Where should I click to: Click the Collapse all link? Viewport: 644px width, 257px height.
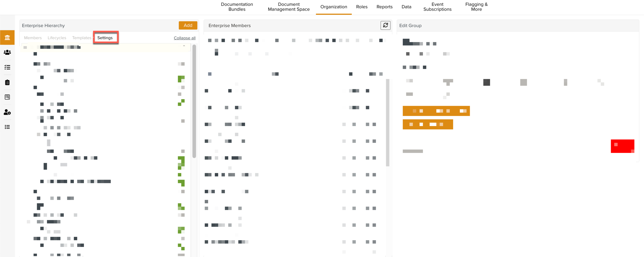pyautogui.click(x=184, y=38)
